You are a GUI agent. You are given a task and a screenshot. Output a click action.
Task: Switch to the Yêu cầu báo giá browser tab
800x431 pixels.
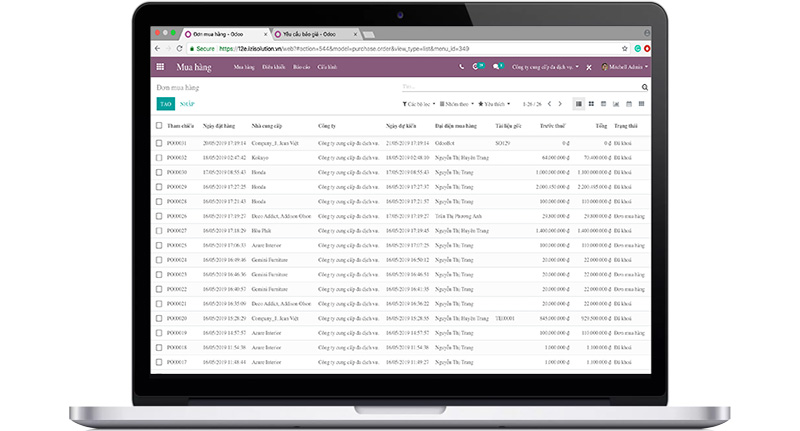point(313,34)
